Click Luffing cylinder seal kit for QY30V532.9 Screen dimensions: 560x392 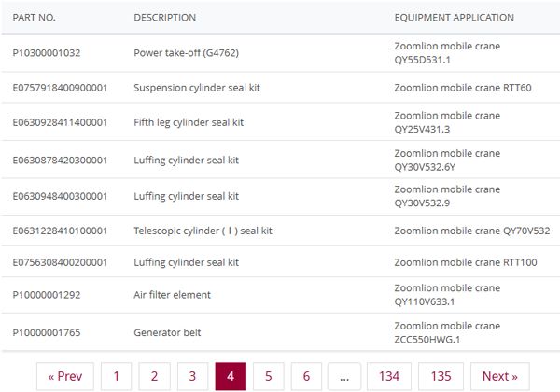click(x=187, y=196)
